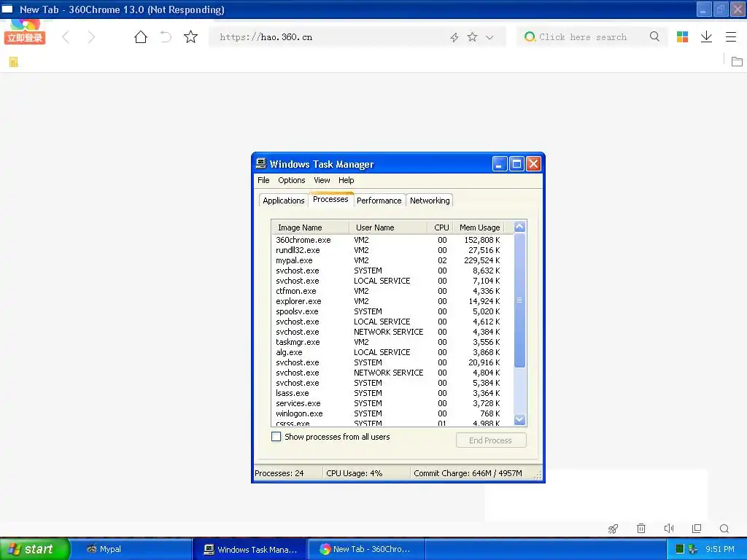
Task: Select the rundll32.exe process row
Action: (x=392, y=251)
